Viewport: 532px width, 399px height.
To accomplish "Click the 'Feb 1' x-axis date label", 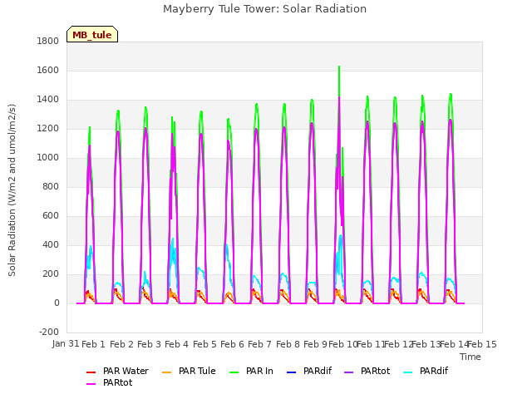I will pos(93,344).
